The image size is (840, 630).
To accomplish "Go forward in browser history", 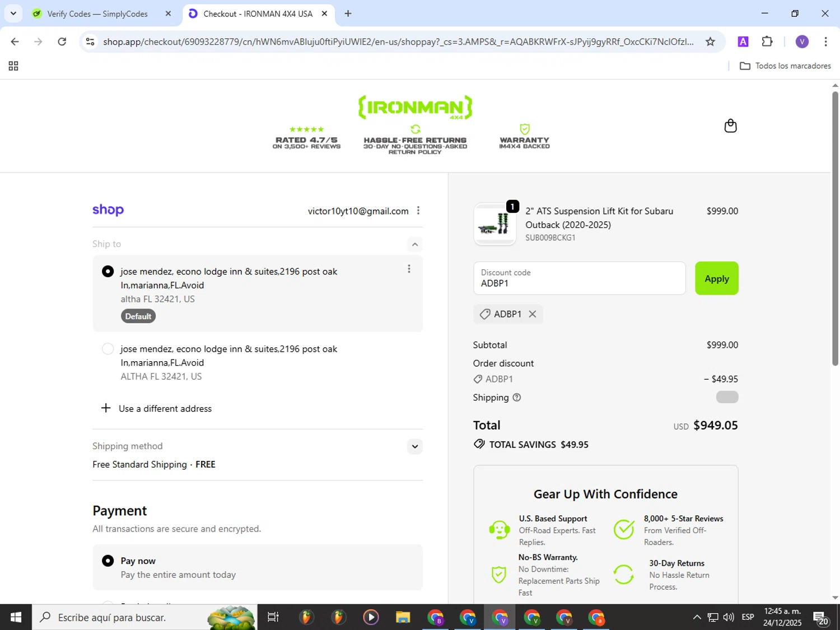I will (x=38, y=41).
